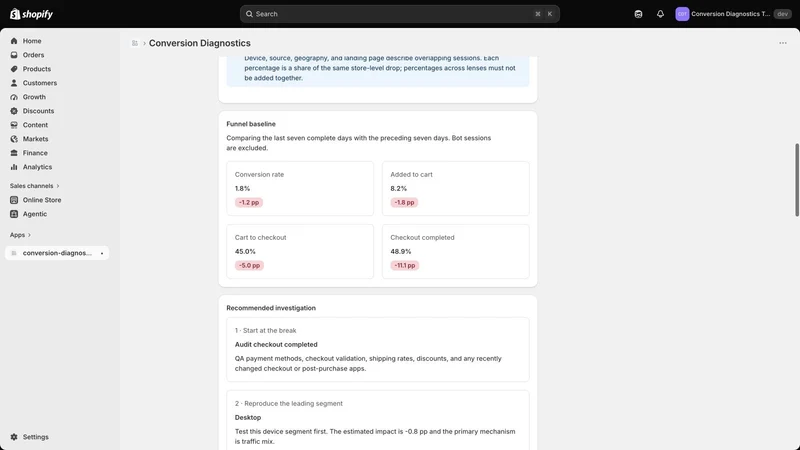Click the Online Store icon
The height and width of the screenshot is (450, 800).
[x=14, y=200]
